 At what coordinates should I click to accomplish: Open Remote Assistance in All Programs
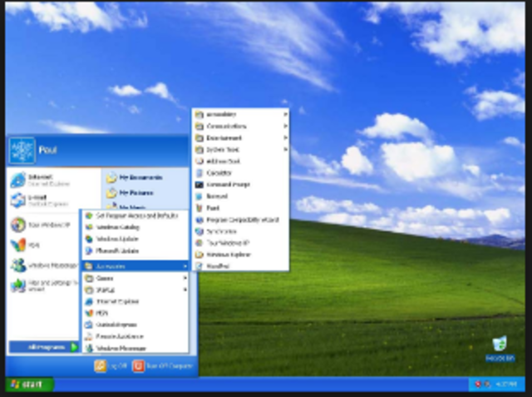[135, 336]
